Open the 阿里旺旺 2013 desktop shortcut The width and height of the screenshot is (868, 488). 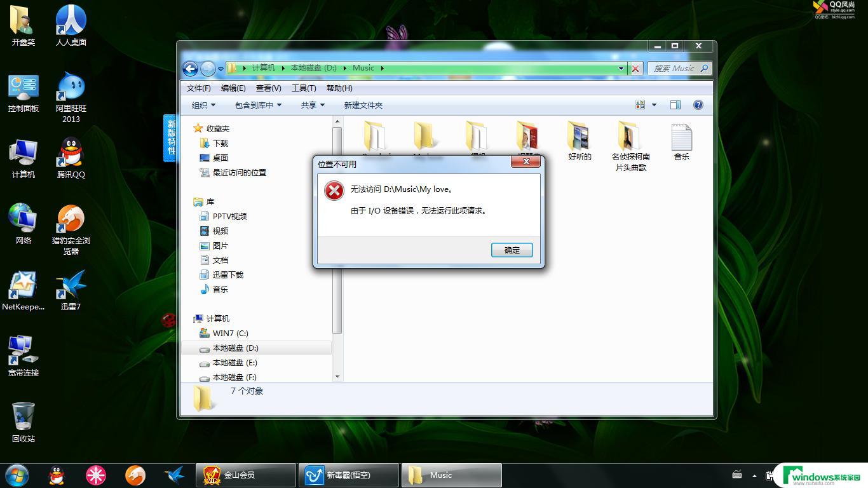tap(71, 97)
